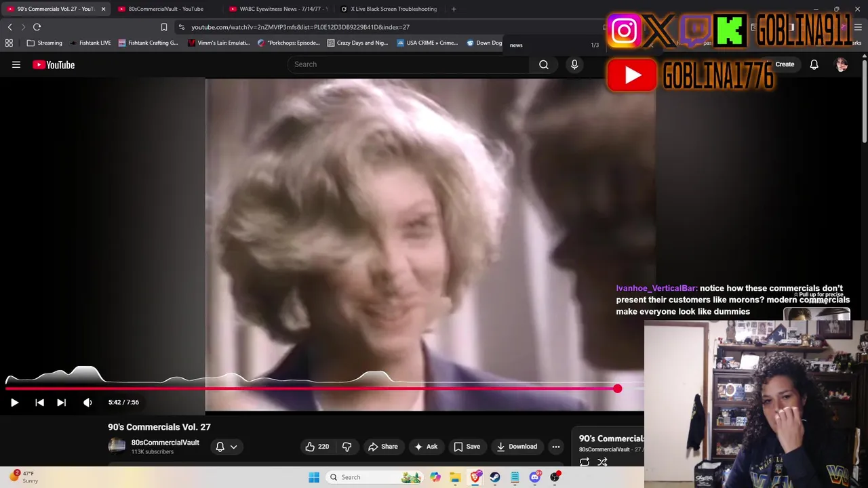Toggle playlist shuffle

(602, 462)
